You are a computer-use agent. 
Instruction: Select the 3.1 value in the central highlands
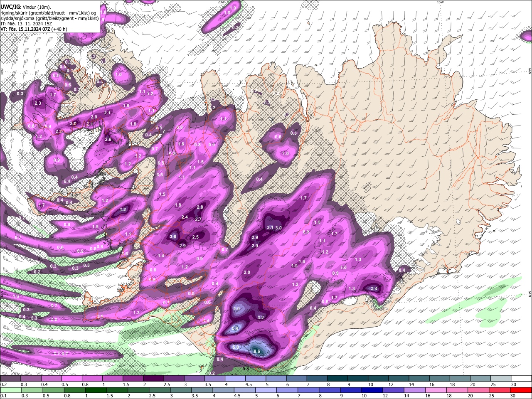pyautogui.click(x=270, y=227)
